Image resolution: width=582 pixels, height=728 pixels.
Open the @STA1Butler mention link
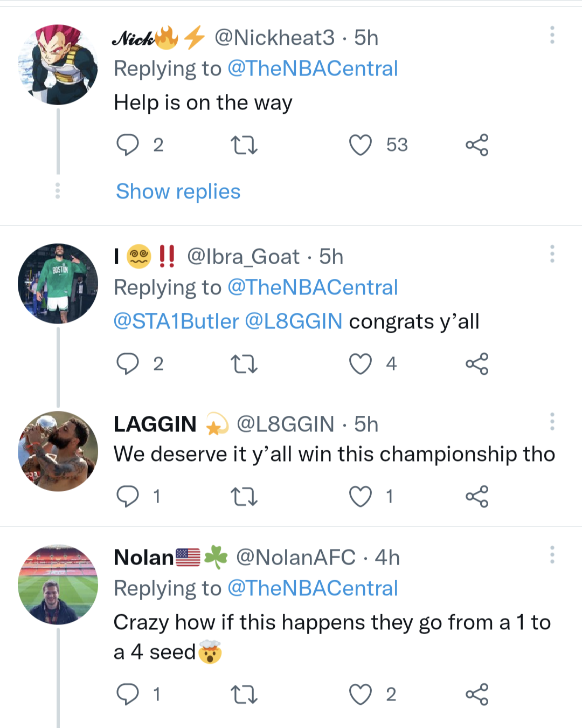click(176, 321)
